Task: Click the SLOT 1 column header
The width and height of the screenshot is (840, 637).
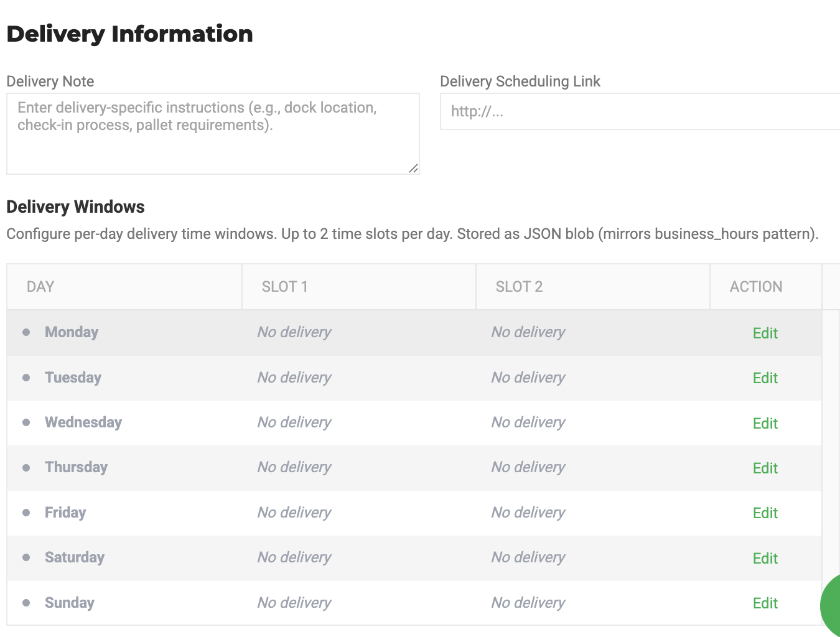Action: pos(284,287)
